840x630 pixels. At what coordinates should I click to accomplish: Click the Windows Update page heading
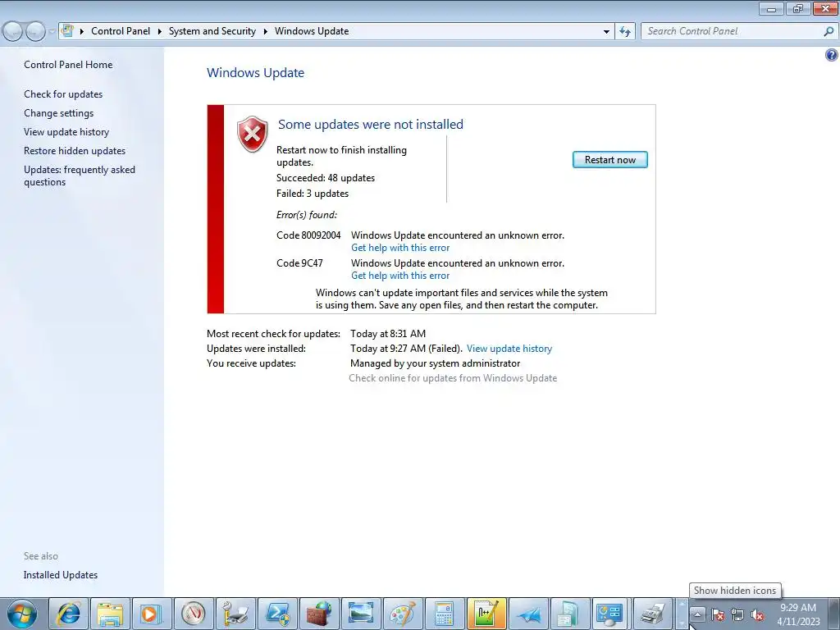coord(256,73)
